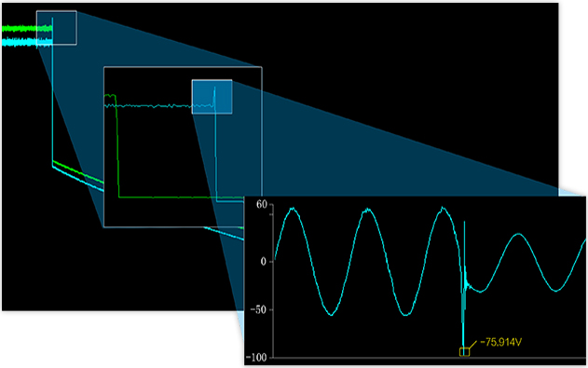Click the -75.914V measurement label
The width and height of the screenshot is (588, 368).
pos(501,342)
